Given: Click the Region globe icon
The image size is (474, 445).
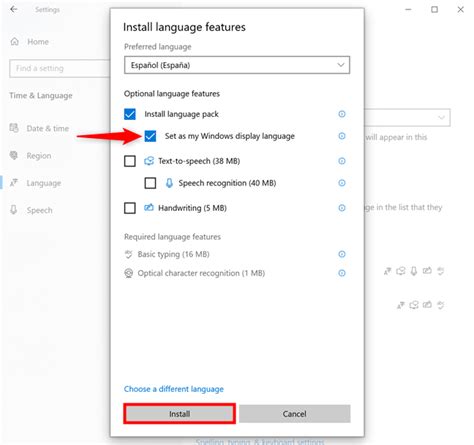Looking at the screenshot, I should pos(14,155).
